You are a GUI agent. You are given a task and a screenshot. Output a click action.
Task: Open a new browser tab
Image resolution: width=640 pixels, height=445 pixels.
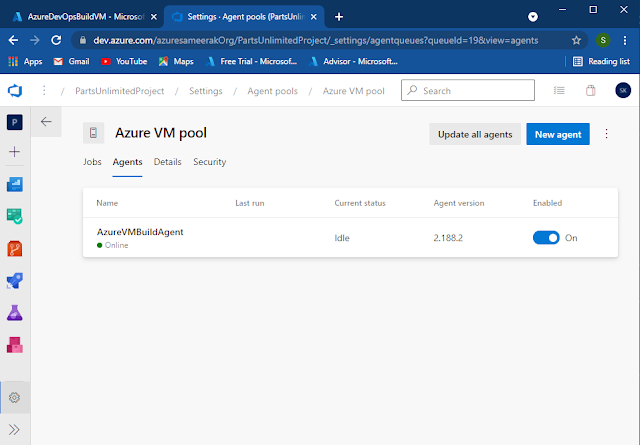pos(339,17)
